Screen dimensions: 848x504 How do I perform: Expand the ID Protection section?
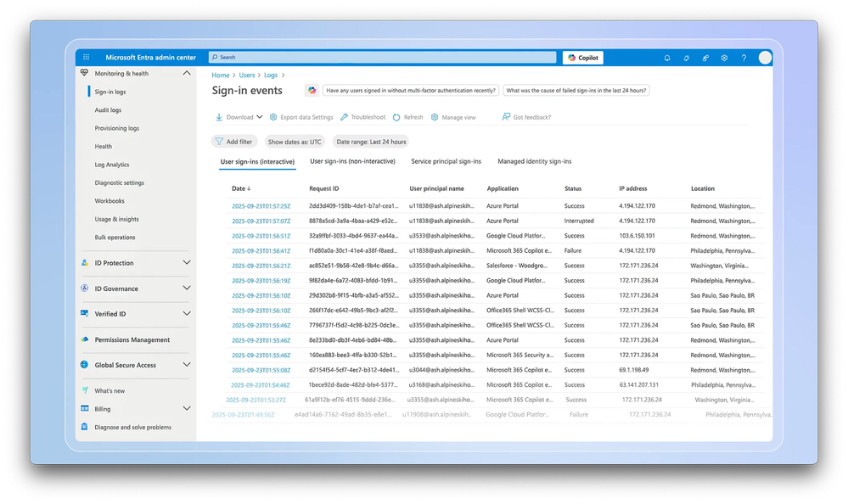187,262
